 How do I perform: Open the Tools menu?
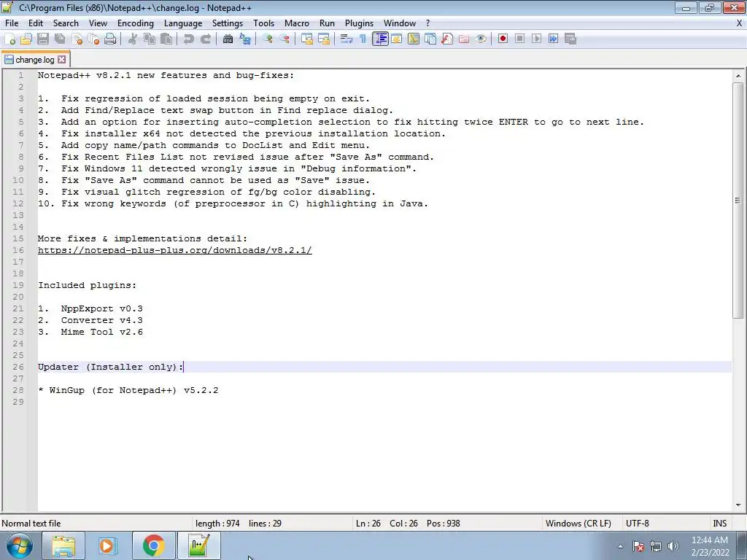tap(263, 23)
